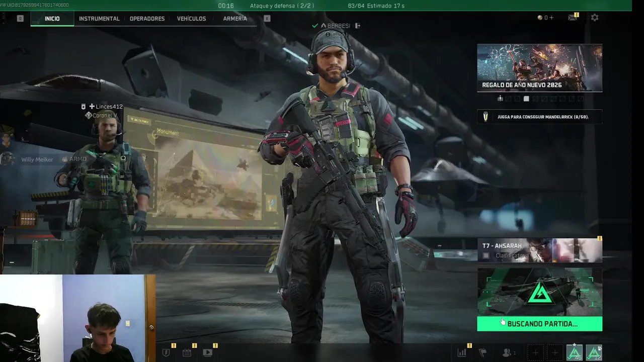This screenshot has width=644, height=362.
Task: Click the second empty plus slot
Action: click(555, 352)
